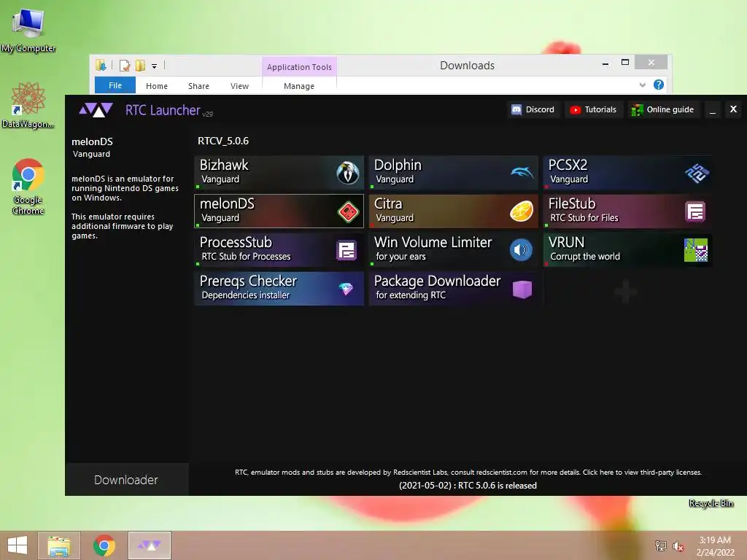
Task: Click the New folder icon in Downloads title bar
Action: click(x=140, y=66)
